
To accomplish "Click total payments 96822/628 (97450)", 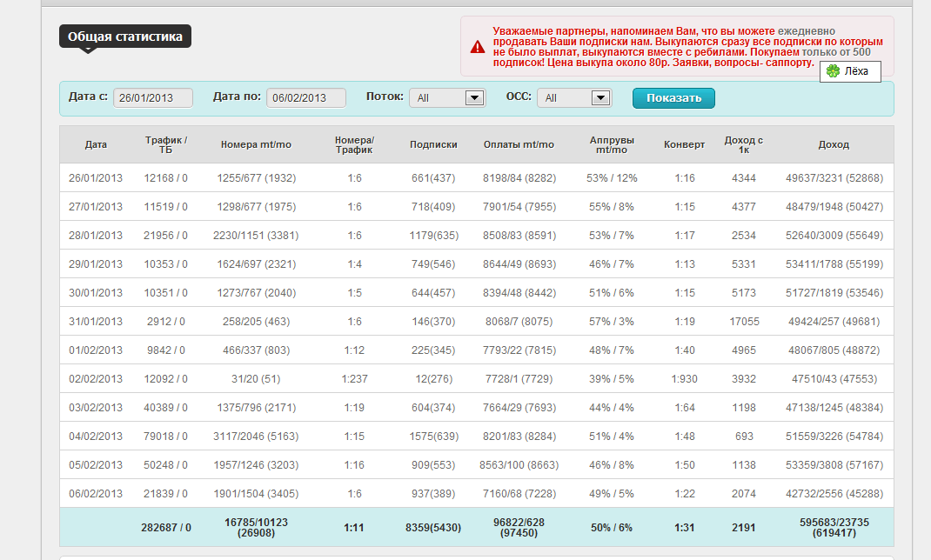I will click(x=519, y=527).
